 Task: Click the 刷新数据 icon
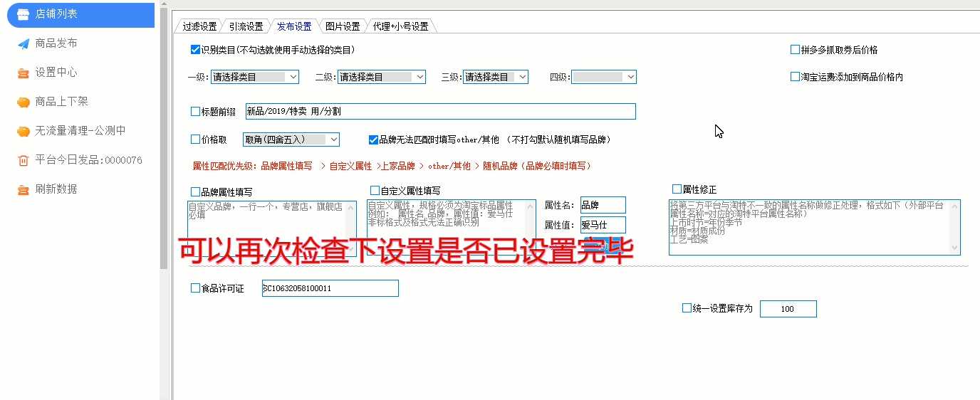point(24,189)
